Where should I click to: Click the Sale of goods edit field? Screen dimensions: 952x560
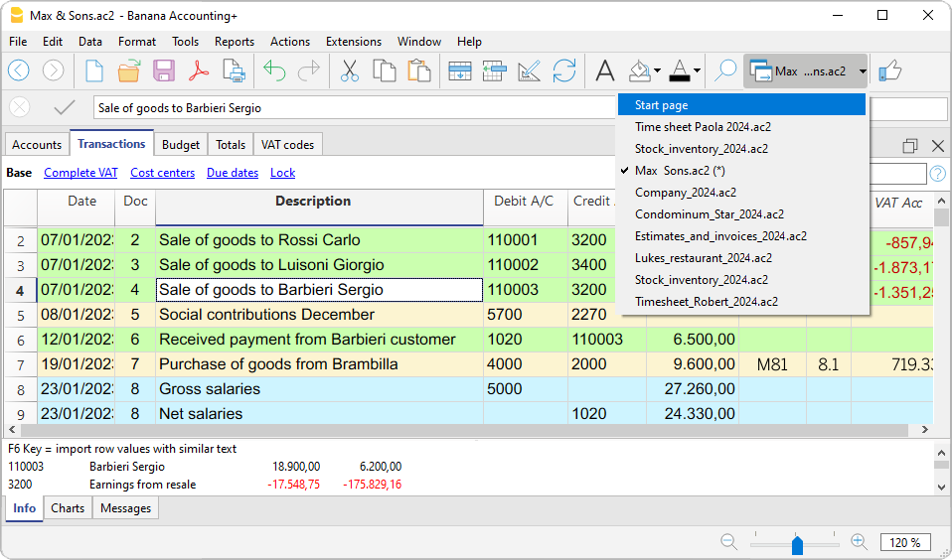click(x=355, y=108)
